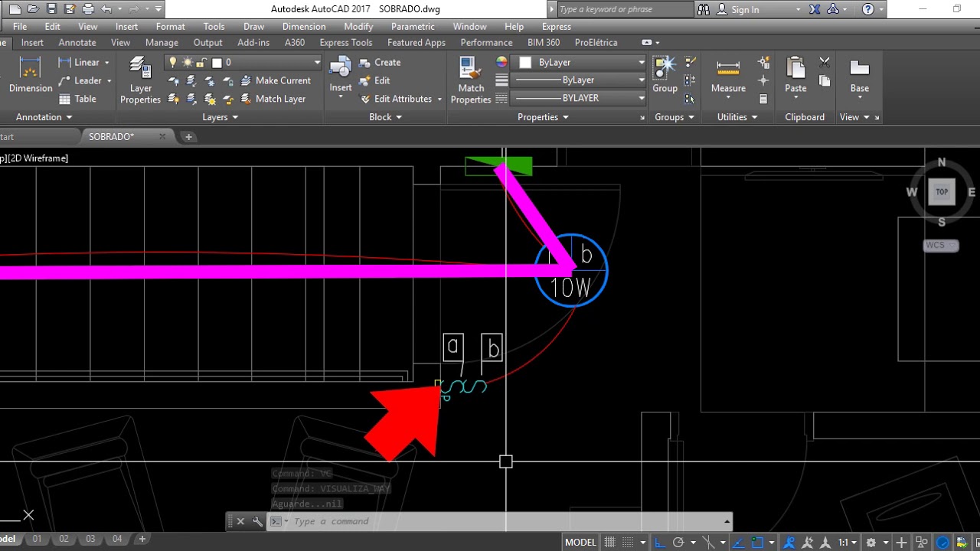Toggle snap mode in status bar
The image size is (980, 551).
coord(628,542)
